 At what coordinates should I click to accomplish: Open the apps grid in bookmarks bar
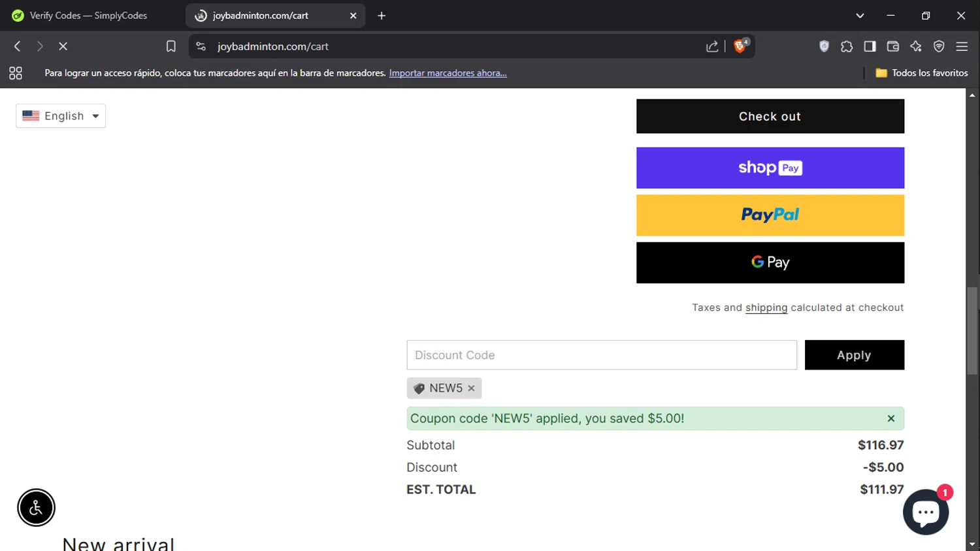tap(16, 73)
